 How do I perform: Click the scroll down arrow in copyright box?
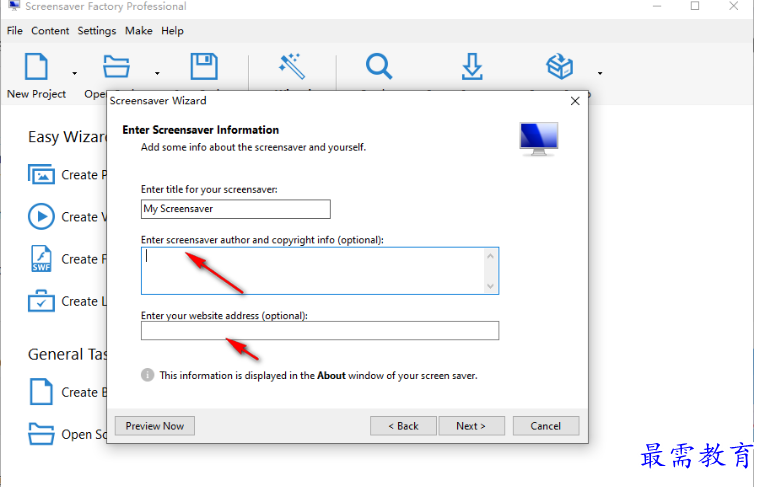pyautogui.click(x=490, y=286)
